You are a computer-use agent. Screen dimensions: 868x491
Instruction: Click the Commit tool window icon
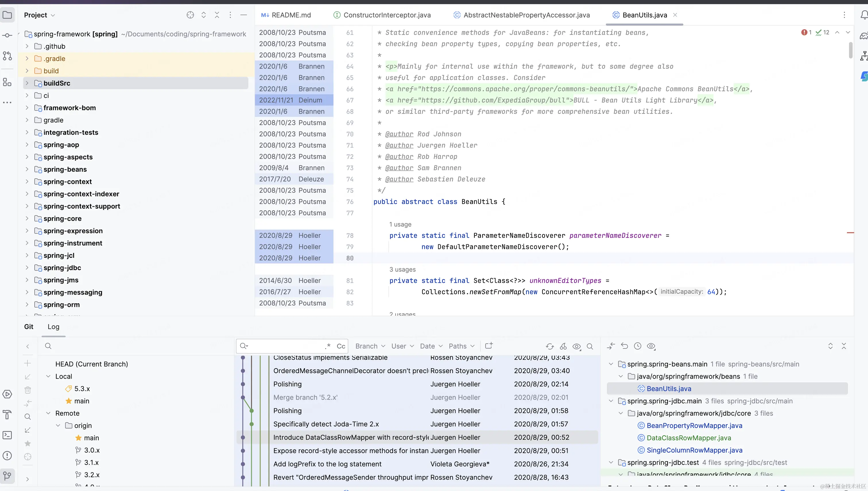(x=7, y=35)
